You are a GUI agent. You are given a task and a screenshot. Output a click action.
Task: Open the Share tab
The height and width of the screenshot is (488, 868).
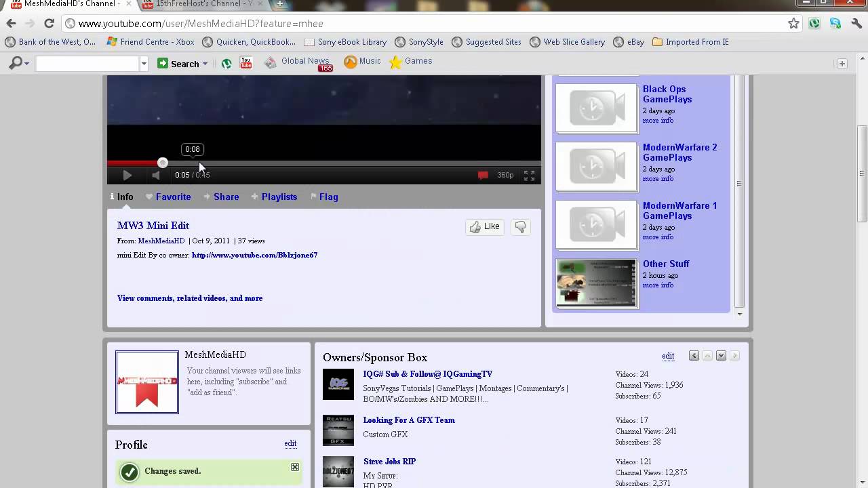tap(221, 197)
